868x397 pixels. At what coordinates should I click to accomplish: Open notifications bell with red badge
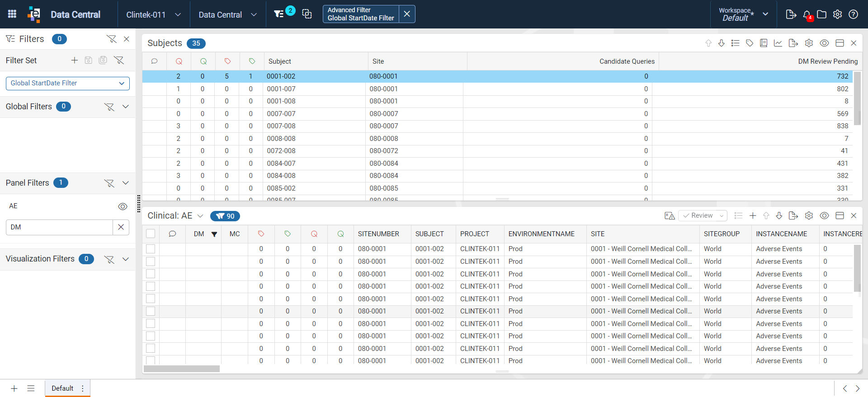(x=807, y=14)
